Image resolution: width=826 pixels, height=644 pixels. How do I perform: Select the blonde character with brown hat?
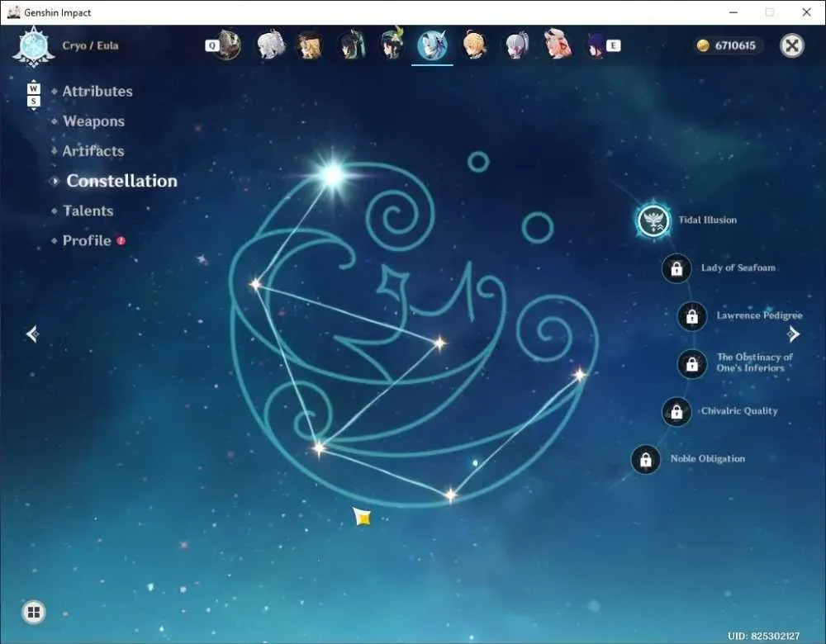coord(309,45)
